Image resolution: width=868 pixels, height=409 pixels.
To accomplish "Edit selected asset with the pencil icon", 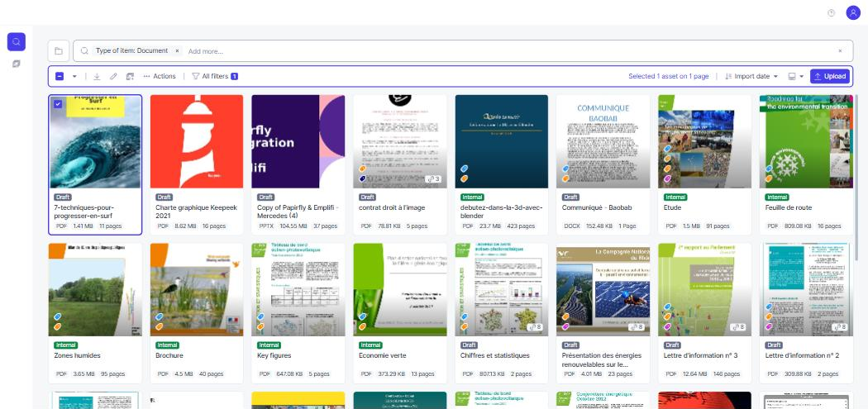I will [x=113, y=76].
